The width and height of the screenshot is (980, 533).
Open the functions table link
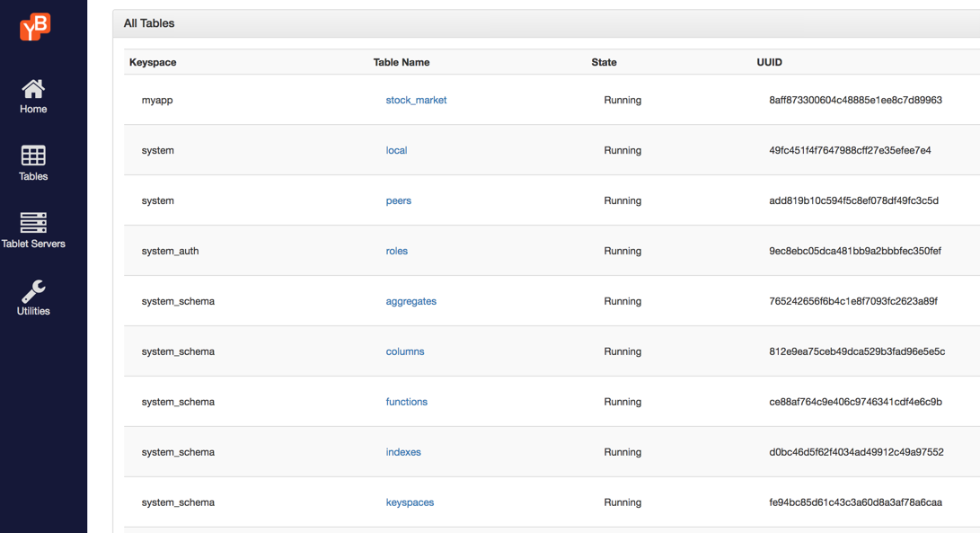pos(406,403)
